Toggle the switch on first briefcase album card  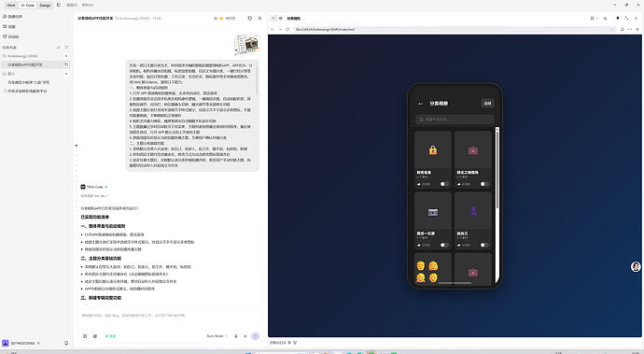point(483,184)
